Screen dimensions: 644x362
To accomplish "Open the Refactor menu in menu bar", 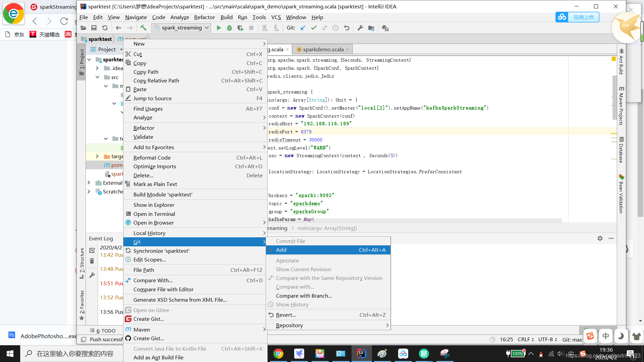I will (204, 17).
